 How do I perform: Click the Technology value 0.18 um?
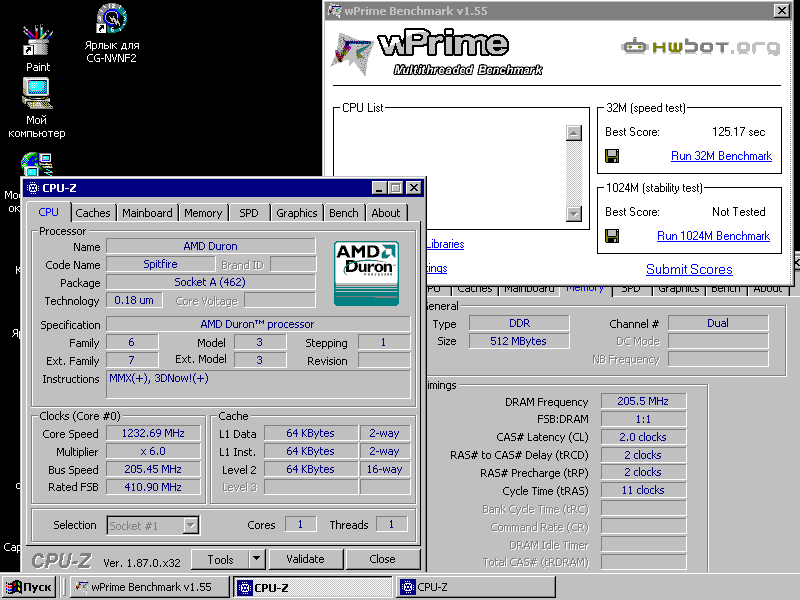pos(134,301)
